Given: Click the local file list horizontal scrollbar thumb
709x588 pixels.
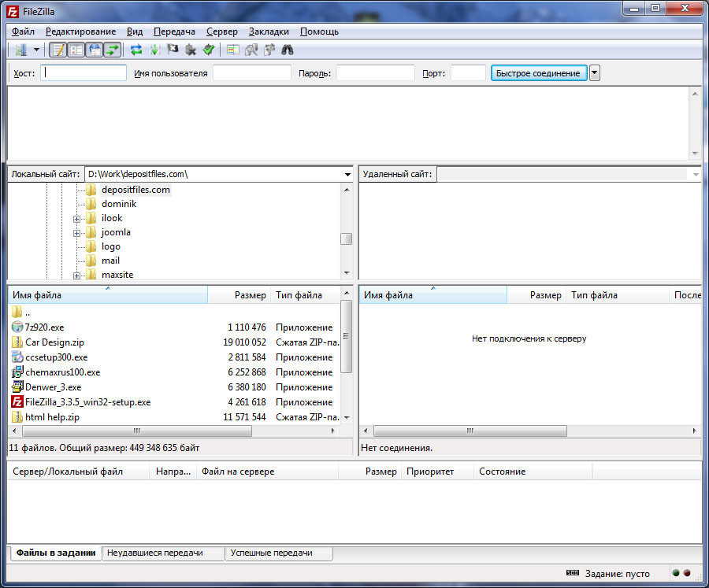Looking at the screenshot, I should click(136, 431).
